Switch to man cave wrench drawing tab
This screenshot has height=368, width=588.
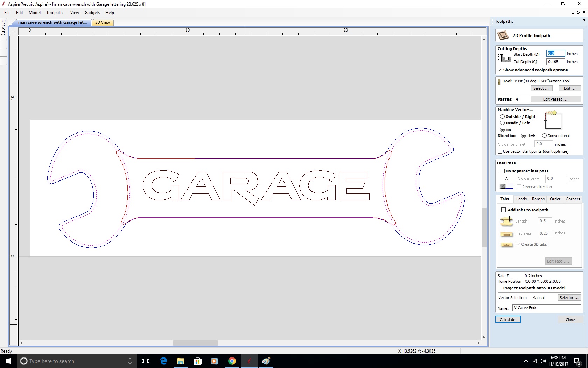pyautogui.click(x=52, y=22)
